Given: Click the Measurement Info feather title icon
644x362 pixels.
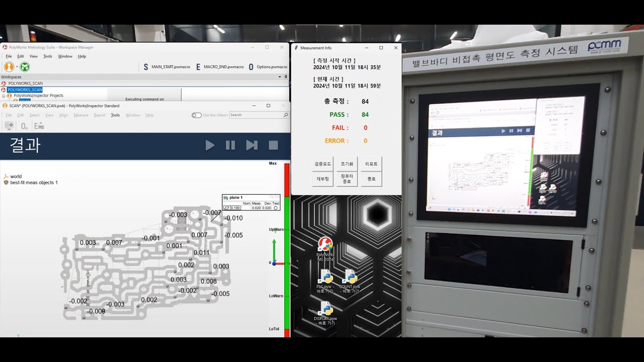Looking at the screenshot, I should point(296,48).
